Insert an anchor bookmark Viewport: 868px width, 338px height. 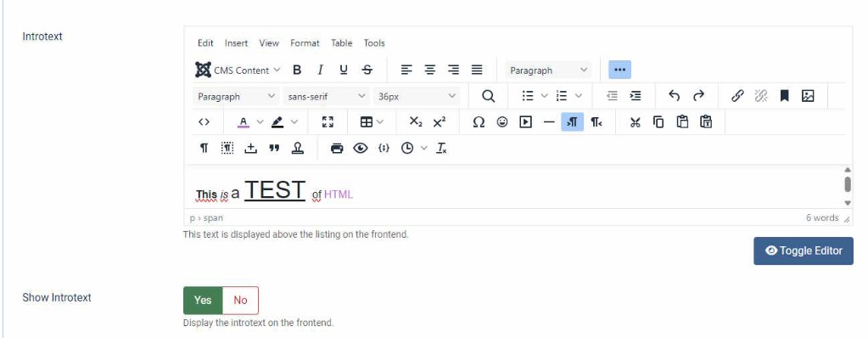[784, 96]
